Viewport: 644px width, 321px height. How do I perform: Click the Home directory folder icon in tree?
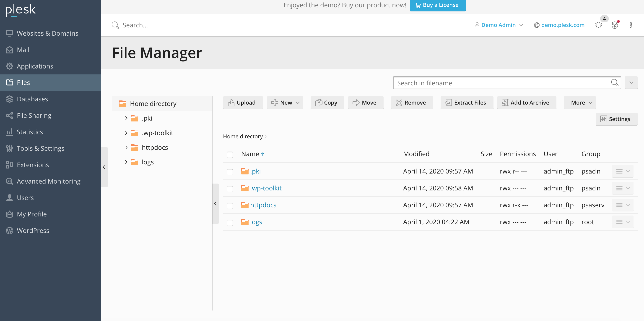click(122, 104)
